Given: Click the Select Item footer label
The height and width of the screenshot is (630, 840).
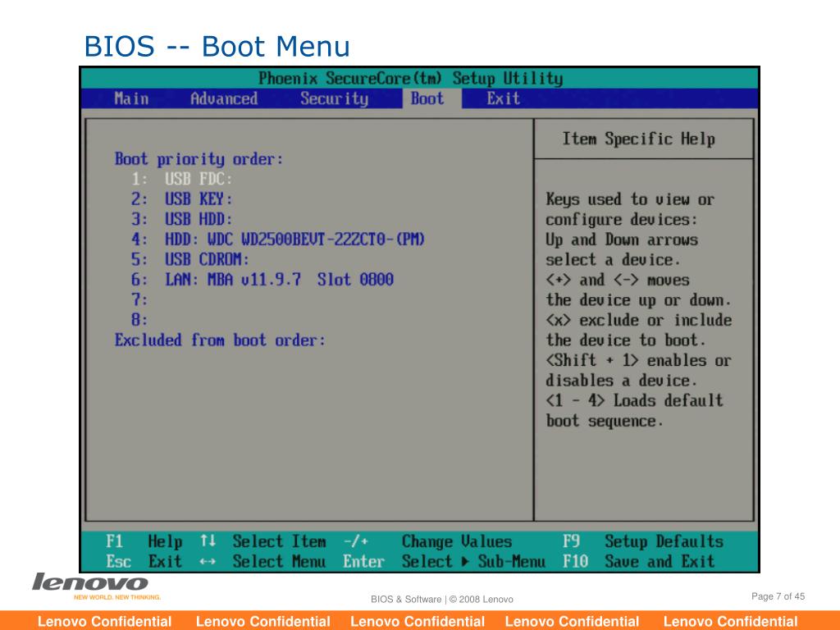Looking at the screenshot, I should point(279,541).
